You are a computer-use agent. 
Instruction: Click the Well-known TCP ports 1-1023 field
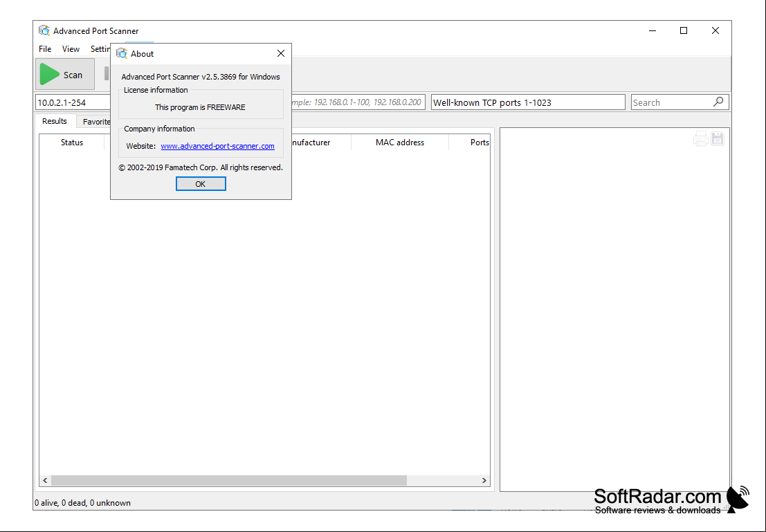click(527, 102)
